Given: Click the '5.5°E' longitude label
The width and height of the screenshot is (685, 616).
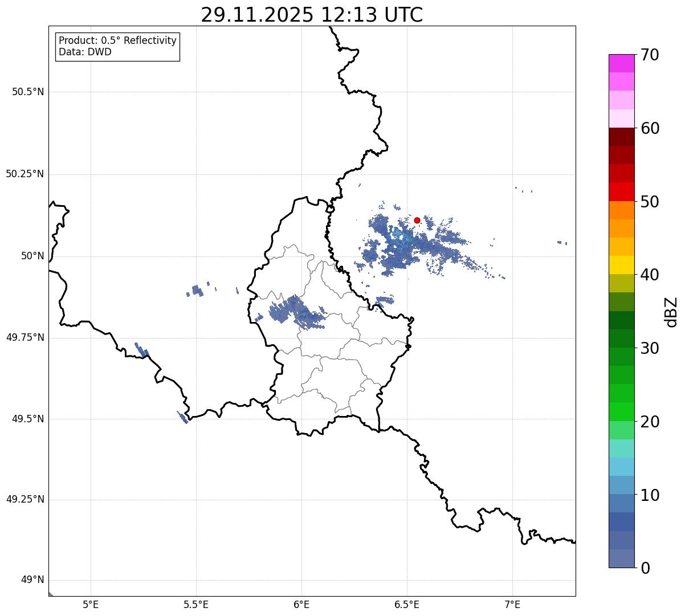Looking at the screenshot, I should [196, 605].
